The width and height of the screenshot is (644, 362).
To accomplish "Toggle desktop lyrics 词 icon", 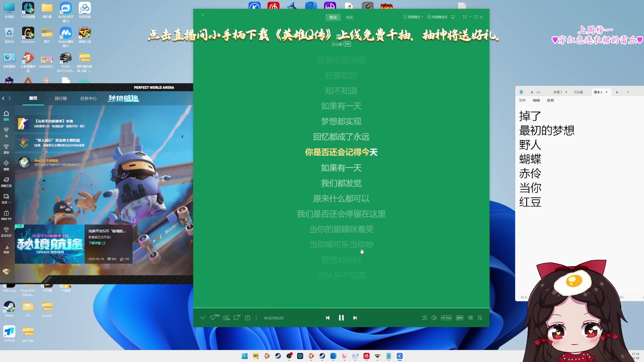I will click(x=470, y=318).
